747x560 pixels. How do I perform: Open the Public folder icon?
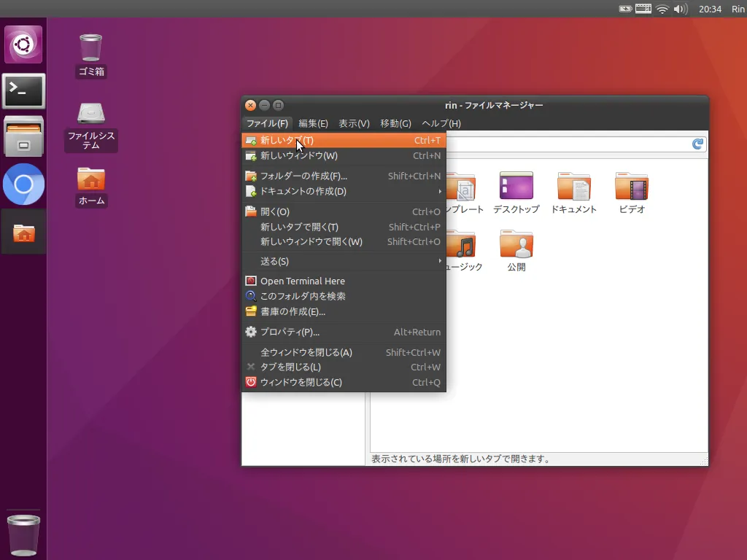[x=516, y=245]
